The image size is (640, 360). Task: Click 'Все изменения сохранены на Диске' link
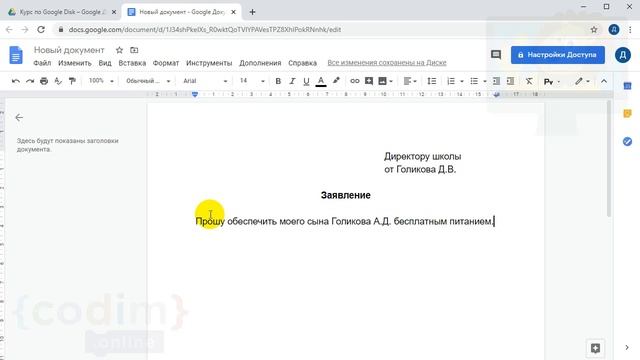[387, 62]
